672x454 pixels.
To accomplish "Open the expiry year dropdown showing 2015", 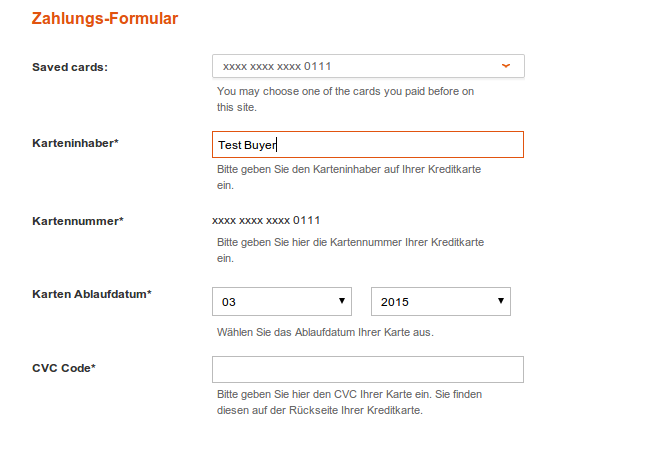I will pos(440,301).
